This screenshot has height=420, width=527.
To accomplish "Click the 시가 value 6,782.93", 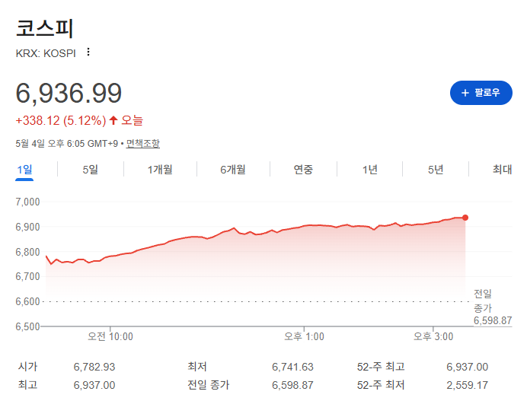I will click(94, 367).
